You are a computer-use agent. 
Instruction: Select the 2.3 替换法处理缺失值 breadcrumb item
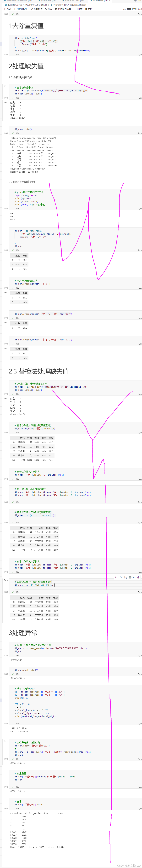coord(36,5)
